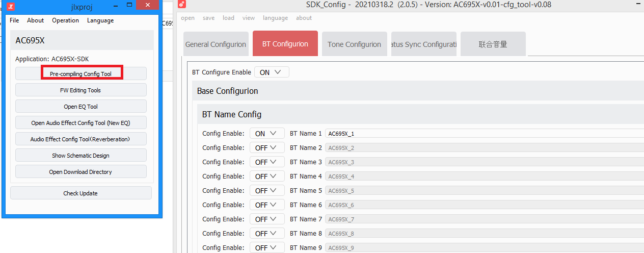644x253 pixels.
Task: Switch to the General Configurion tab
Action: pos(216,44)
